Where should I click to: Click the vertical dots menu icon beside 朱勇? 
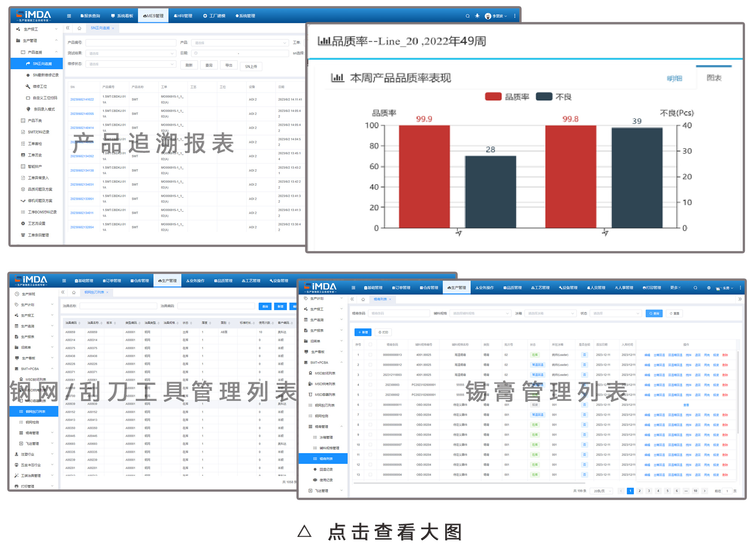(740, 288)
